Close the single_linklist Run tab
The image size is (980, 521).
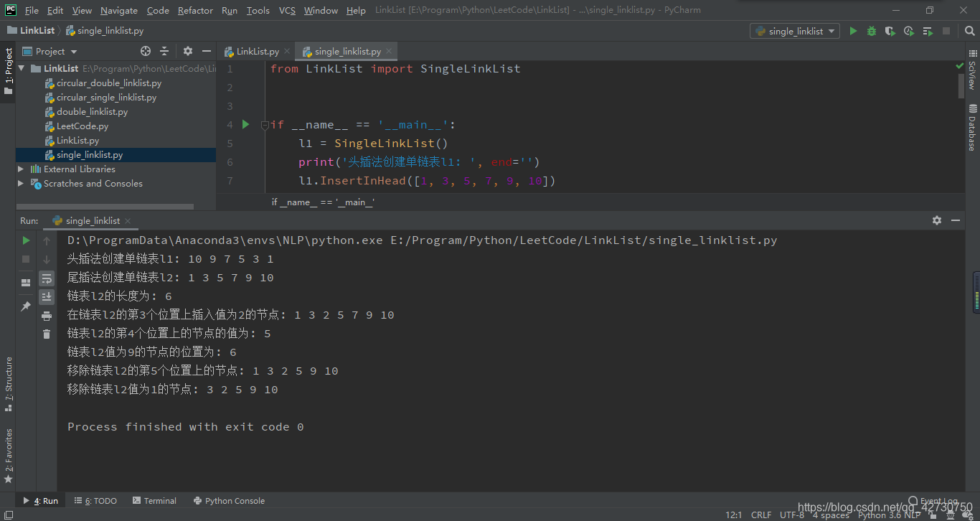(128, 220)
